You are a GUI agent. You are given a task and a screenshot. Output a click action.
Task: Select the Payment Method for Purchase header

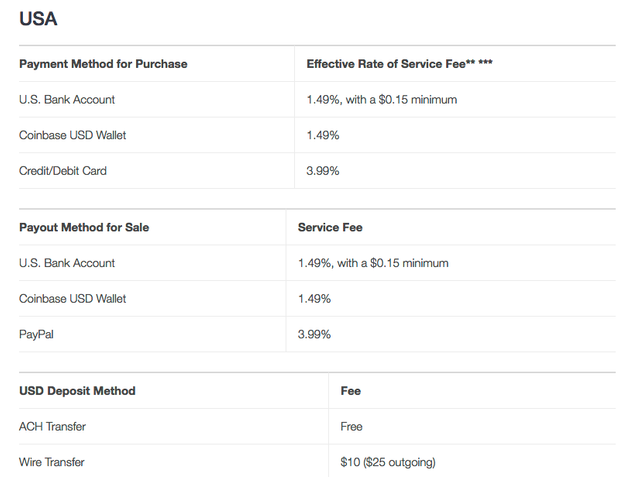[103, 64]
